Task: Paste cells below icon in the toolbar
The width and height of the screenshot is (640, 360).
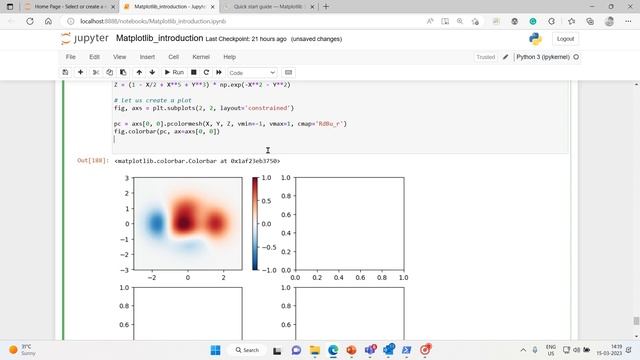Action: pyautogui.click(x=123, y=72)
